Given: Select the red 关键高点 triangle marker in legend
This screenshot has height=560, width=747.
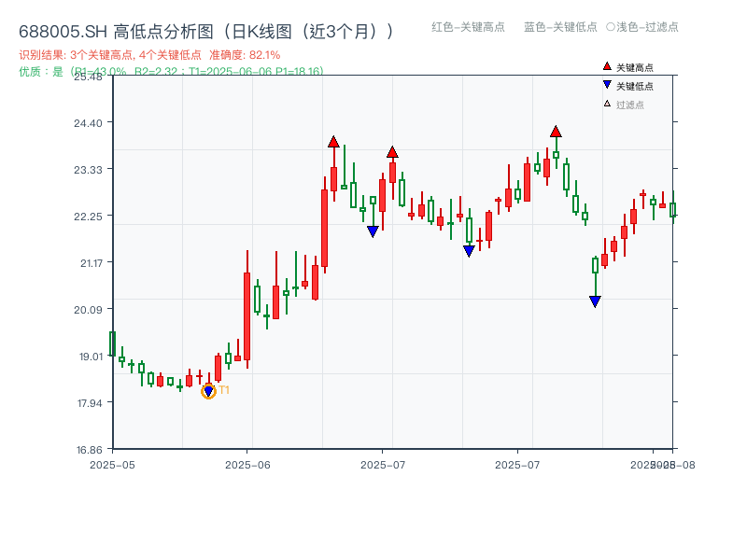Looking at the screenshot, I should click(605, 66).
